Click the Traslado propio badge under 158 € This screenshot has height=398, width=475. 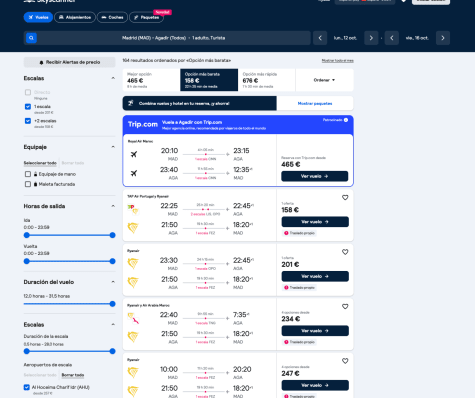(299, 233)
